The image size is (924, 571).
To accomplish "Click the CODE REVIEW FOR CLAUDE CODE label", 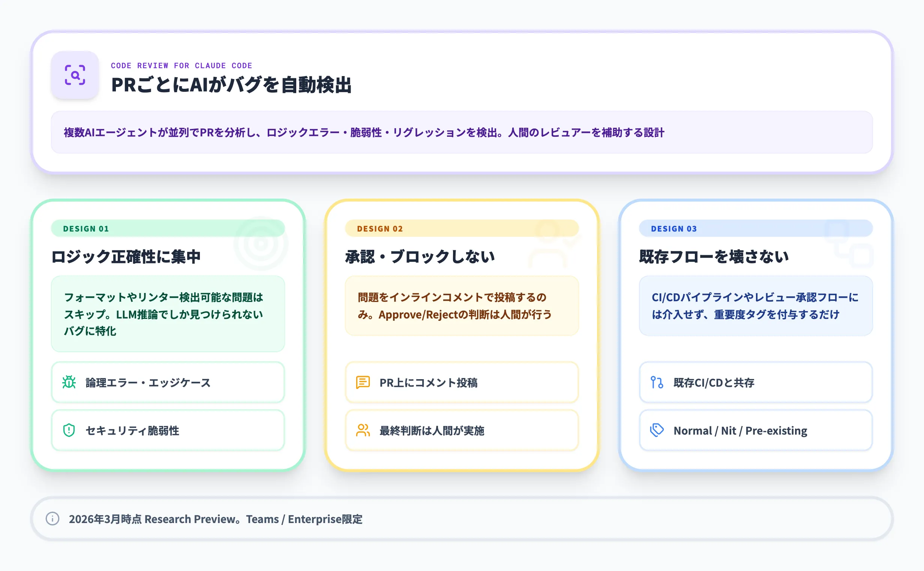I will 181,65.
